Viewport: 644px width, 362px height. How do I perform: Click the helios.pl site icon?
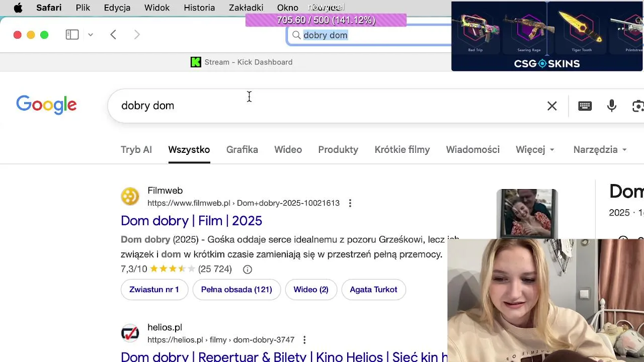[x=130, y=333]
